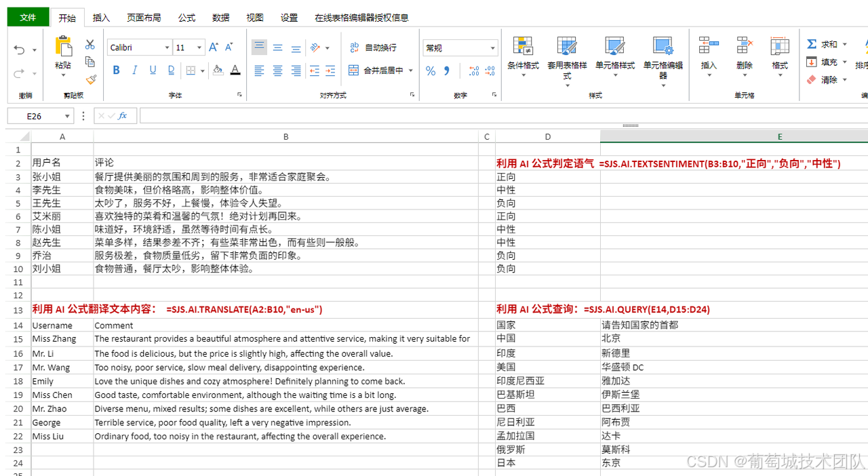Open 单元格样式 cell styles
The image size is (868, 476).
click(615, 56)
